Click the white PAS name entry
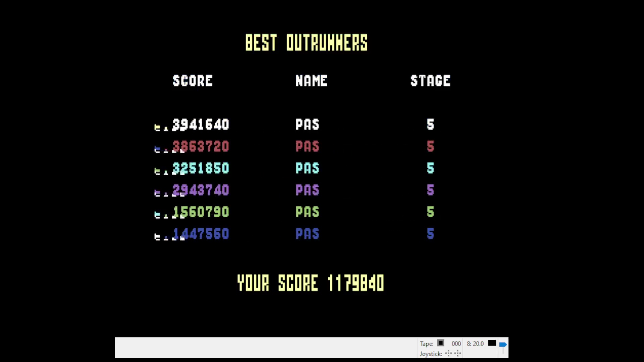Screen dimensions: 644x362 coord(307,125)
